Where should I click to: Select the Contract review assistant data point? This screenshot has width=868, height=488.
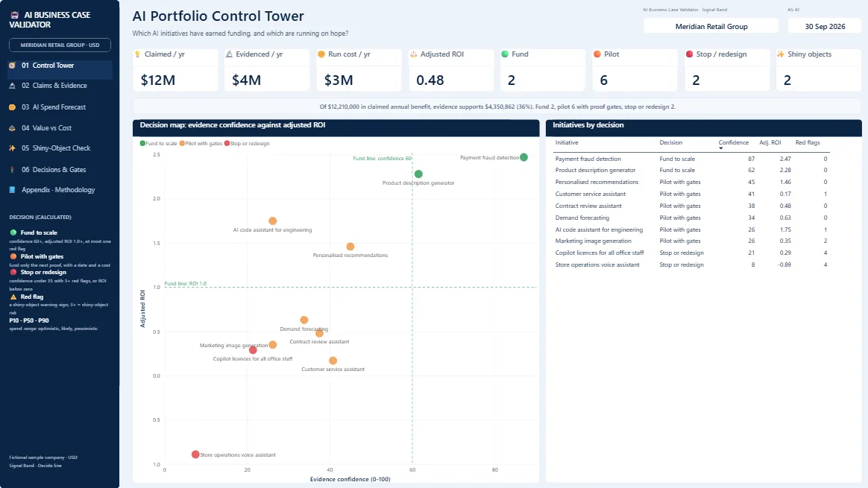coord(319,333)
